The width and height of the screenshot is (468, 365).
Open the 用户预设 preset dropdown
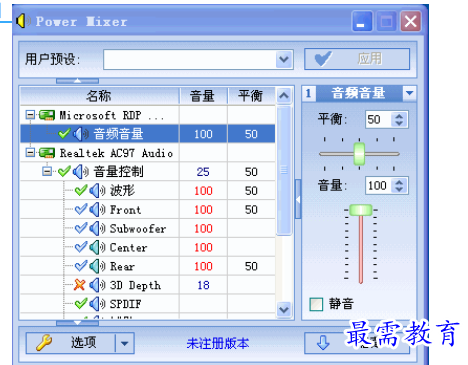coord(284,60)
